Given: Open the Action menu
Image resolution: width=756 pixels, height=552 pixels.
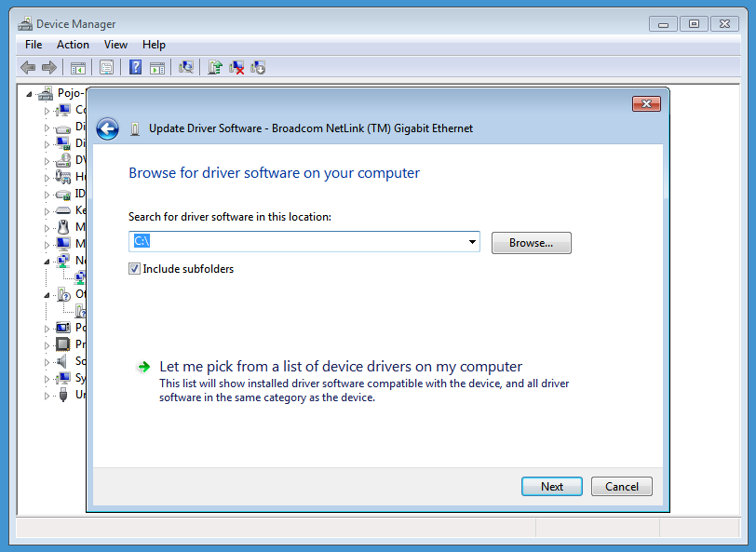Looking at the screenshot, I should (x=73, y=45).
